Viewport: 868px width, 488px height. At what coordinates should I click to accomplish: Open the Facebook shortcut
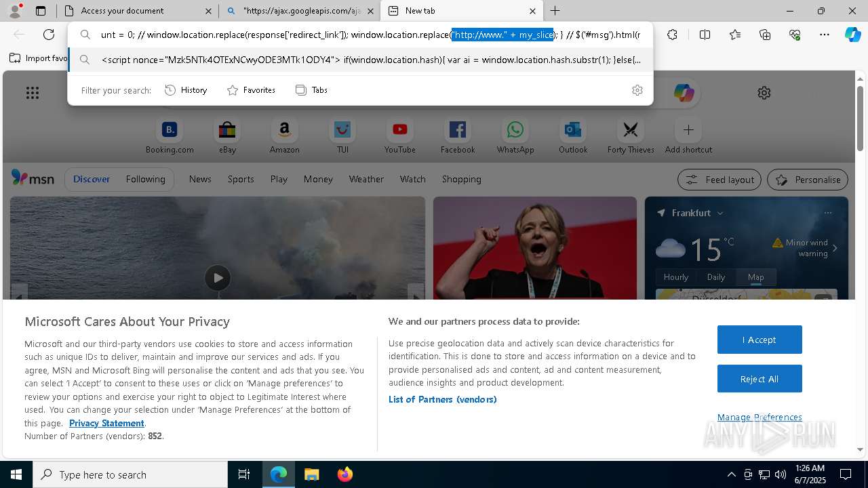coord(458,136)
